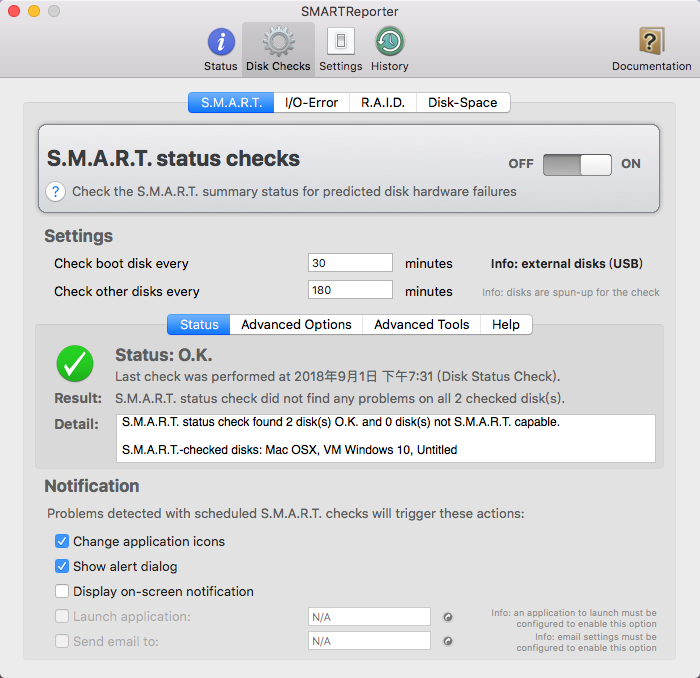700x678 pixels.
Task: Click the other disks minutes field
Action: [350, 290]
